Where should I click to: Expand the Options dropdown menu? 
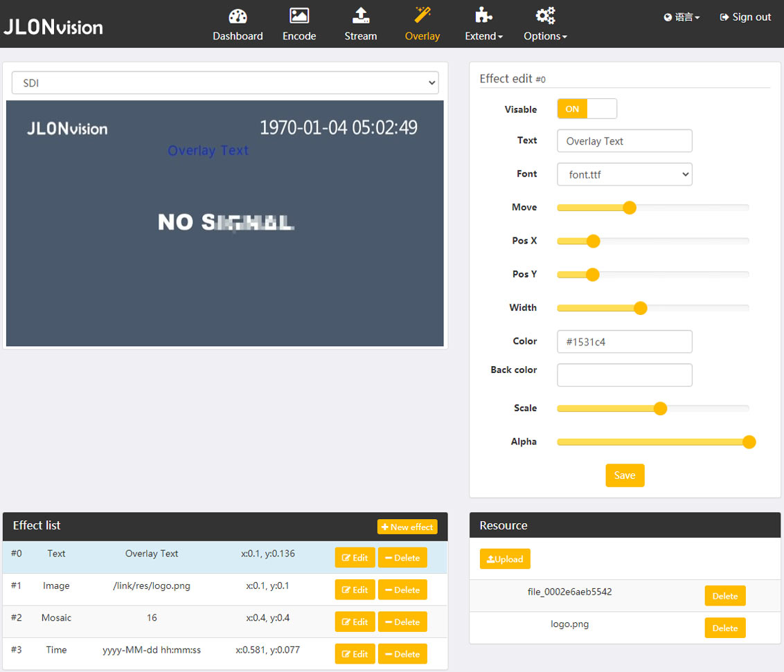(x=545, y=36)
